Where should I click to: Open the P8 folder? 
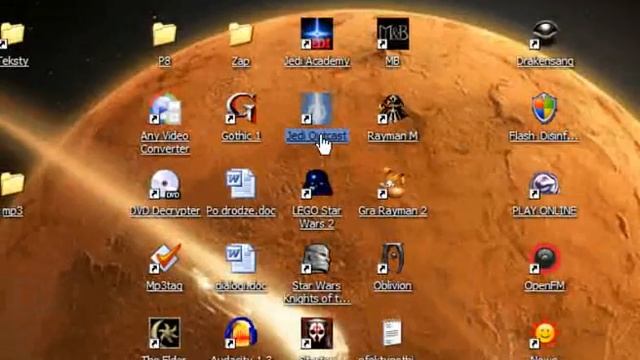164,34
